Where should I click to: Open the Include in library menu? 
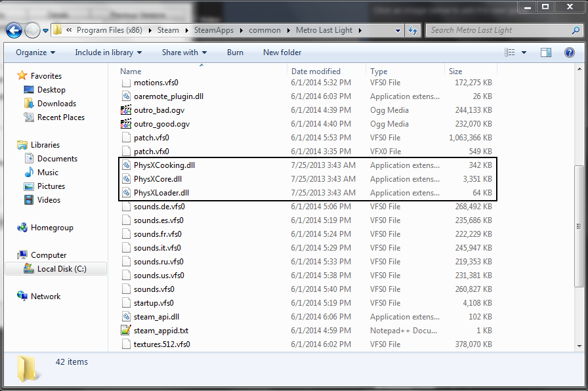(108, 52)
